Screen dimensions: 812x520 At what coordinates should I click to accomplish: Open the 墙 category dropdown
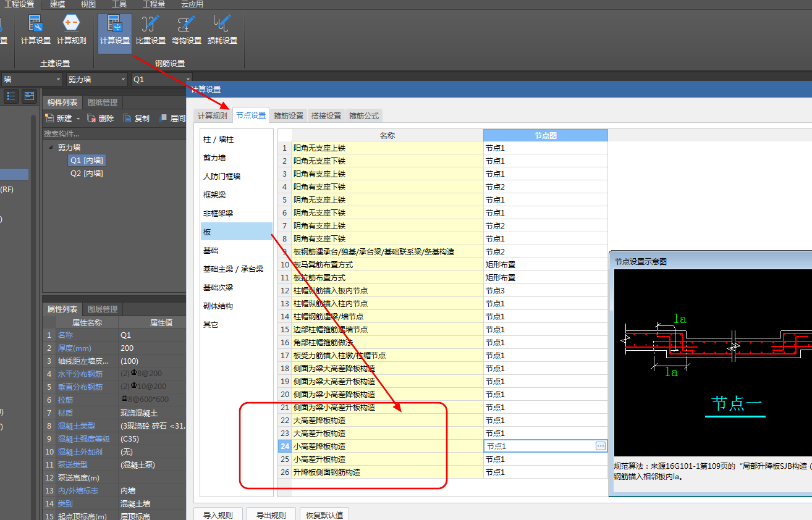click(x=32, y=80)
